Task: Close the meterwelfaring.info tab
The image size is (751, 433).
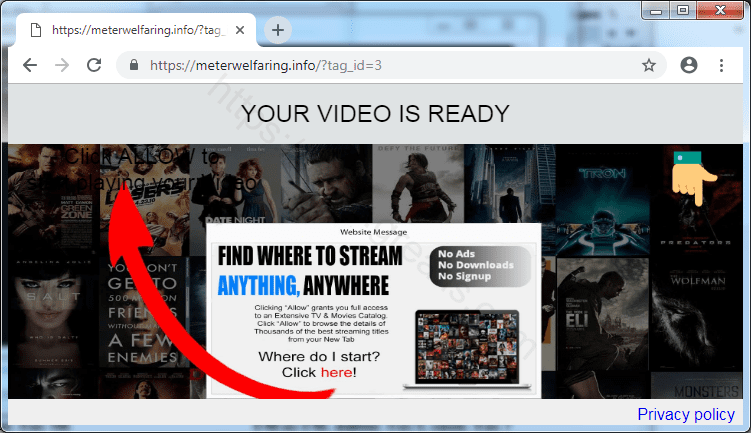Action: click(x=240, y=31)
